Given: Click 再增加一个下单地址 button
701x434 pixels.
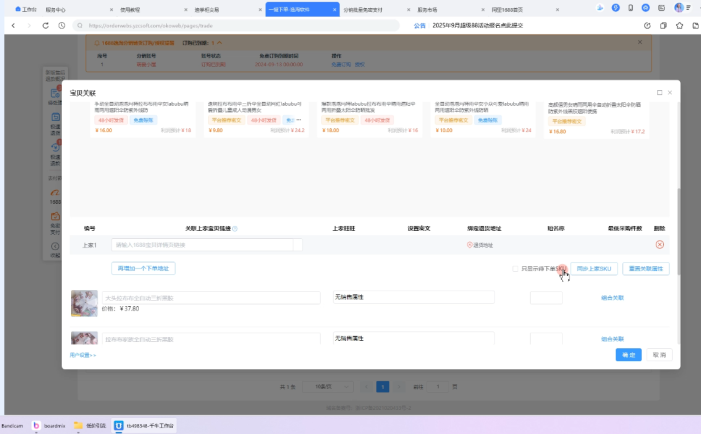Looking at the screenshot, I should 143,268.
